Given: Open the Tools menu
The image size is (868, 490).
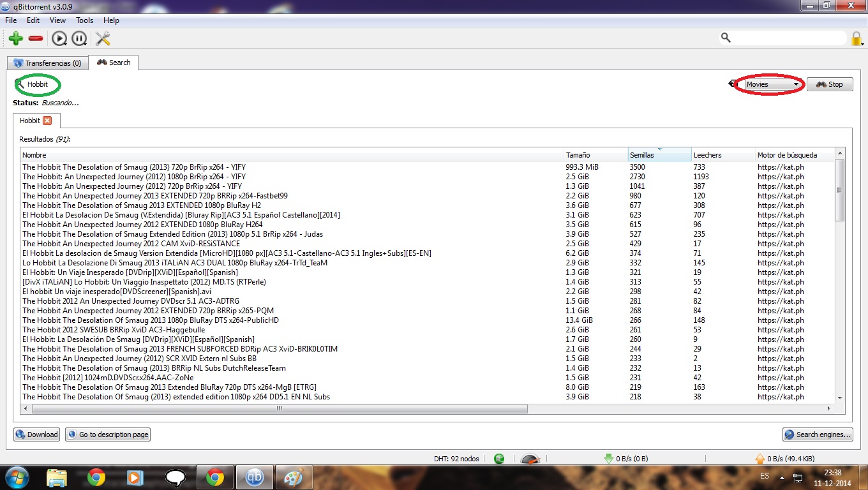Looking at the screenshot, I should click(85, 20).
